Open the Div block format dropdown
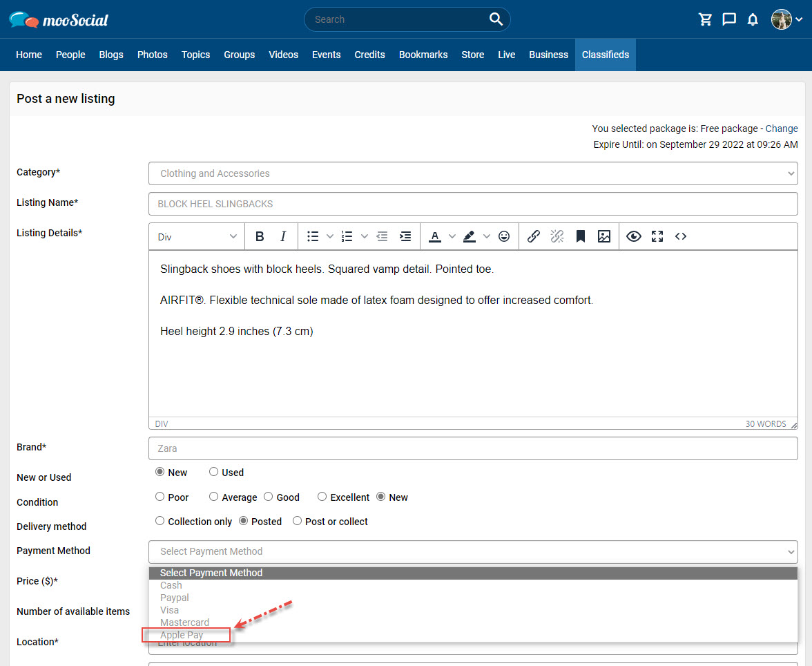The width and height of the screenshot is (812, 666). [197, 237]
